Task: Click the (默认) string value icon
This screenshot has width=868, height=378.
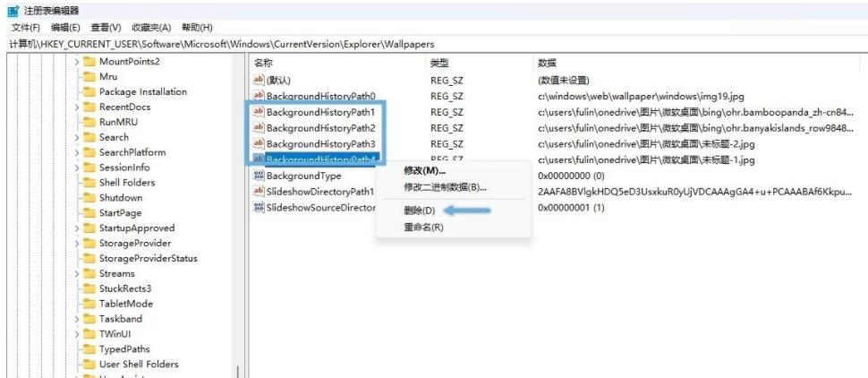Action: coord(259,80)
